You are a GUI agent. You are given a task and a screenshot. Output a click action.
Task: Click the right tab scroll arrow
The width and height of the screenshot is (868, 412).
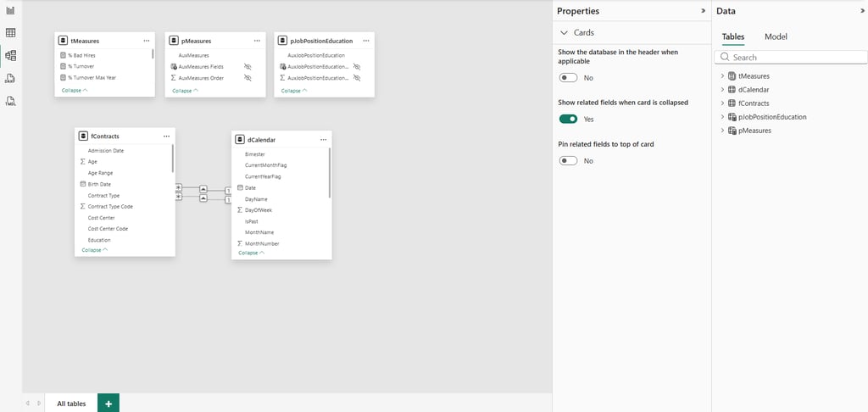pyautogui.click(x=39, y=404)
